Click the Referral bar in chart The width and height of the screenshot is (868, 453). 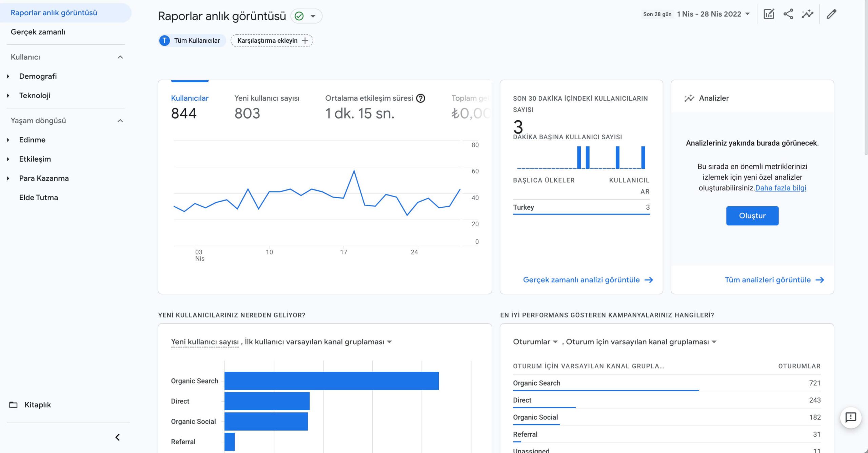click(230, 442)
